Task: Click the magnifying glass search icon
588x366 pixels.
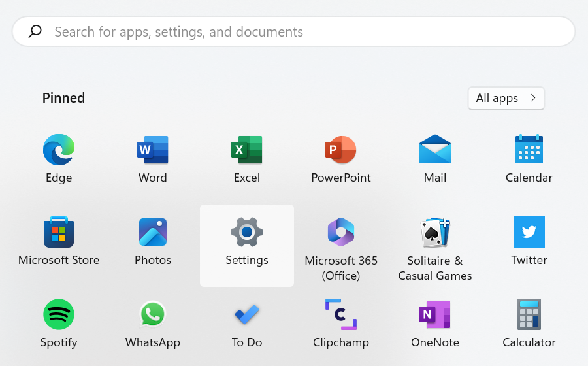Action: point(35,31)
